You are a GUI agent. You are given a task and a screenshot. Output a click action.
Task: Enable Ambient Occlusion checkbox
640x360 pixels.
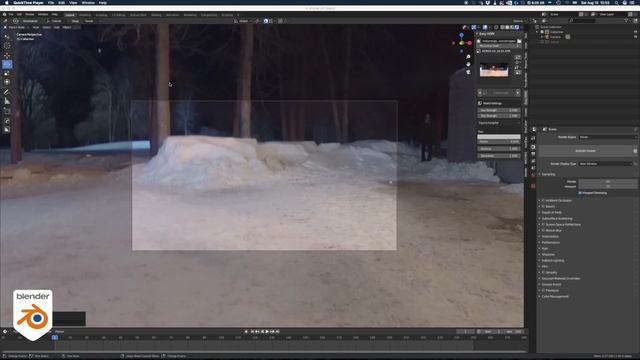coord(543,200)
